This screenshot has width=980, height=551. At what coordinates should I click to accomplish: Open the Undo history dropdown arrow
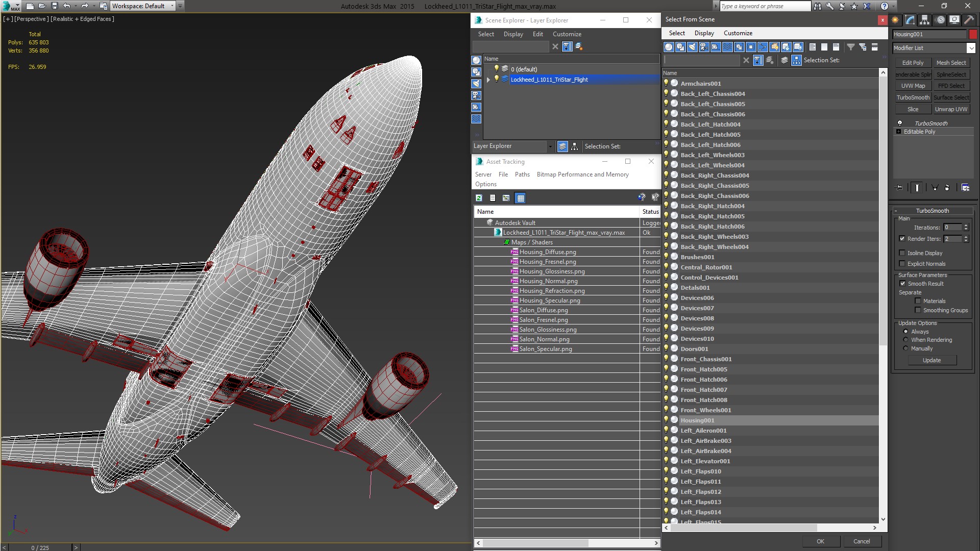point(76,6)
